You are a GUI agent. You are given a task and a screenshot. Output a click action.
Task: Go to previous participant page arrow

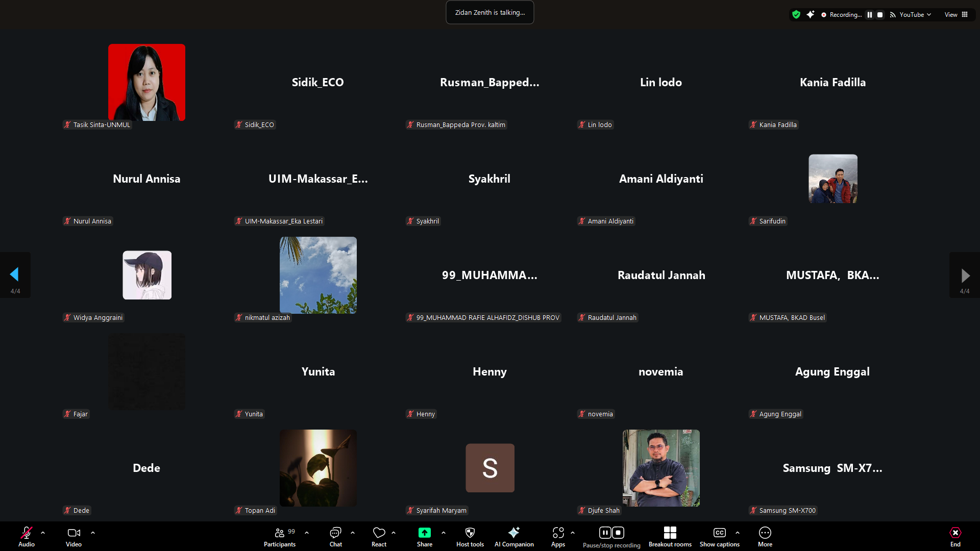[x=15, y=274]
